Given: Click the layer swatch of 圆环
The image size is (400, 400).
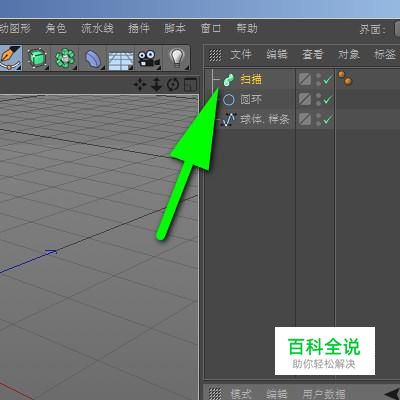Looking at the screenshot, I should tap(305, 99).
